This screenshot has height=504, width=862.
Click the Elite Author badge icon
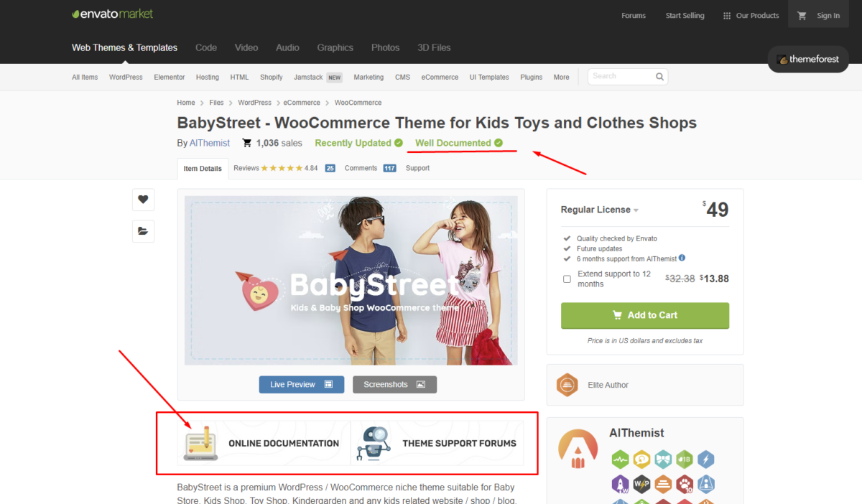tap(567, 385)
